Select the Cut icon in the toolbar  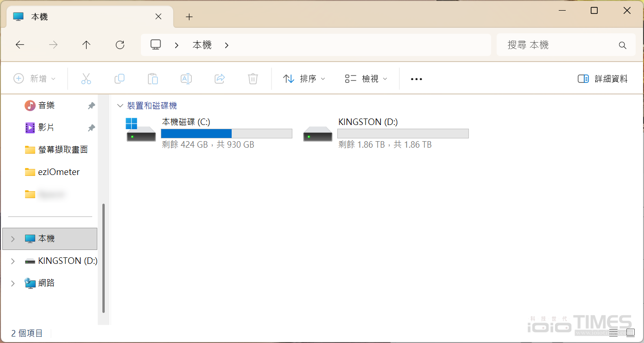pyautogui.click(x=86, y=78)
